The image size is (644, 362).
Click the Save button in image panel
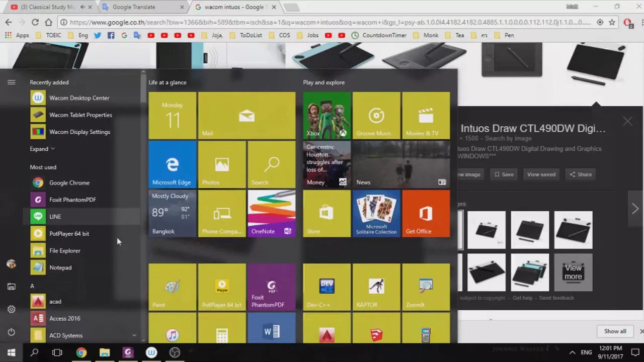pos(504,174)
